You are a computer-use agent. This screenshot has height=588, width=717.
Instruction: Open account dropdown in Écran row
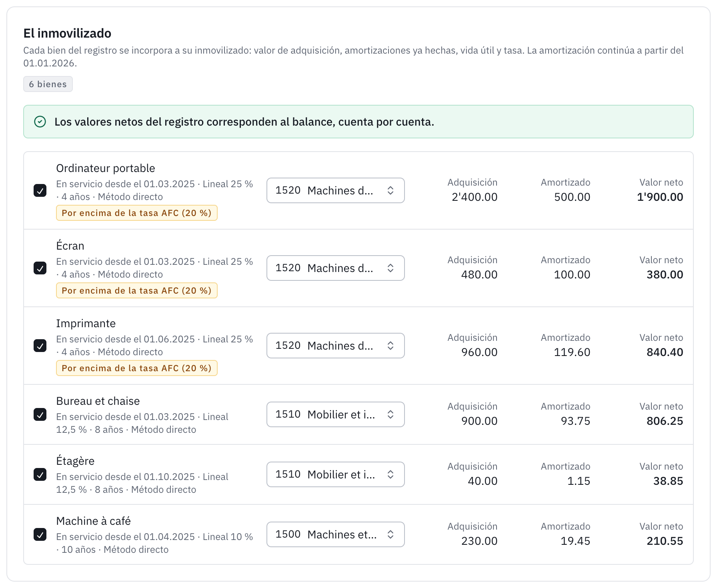tap(335, 268)
